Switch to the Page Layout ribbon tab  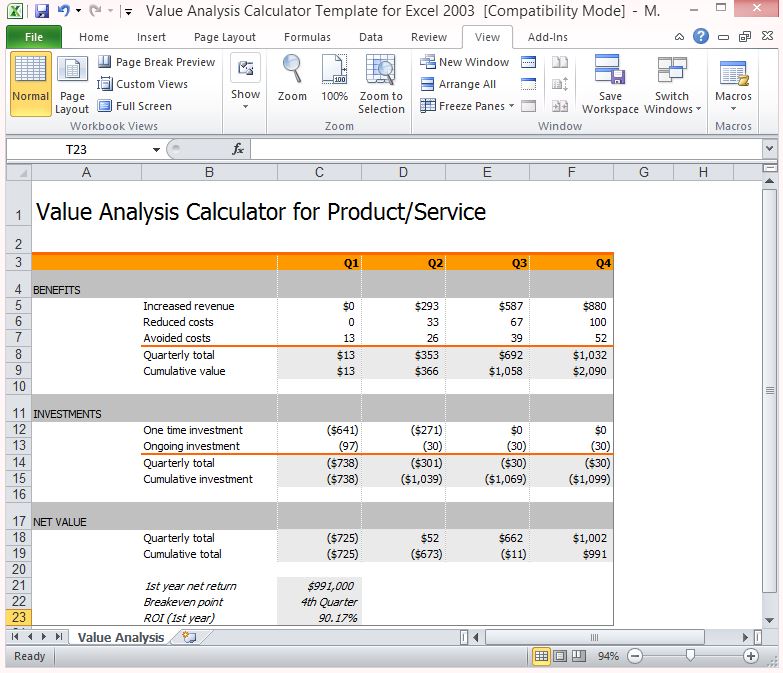pos(225,37)
